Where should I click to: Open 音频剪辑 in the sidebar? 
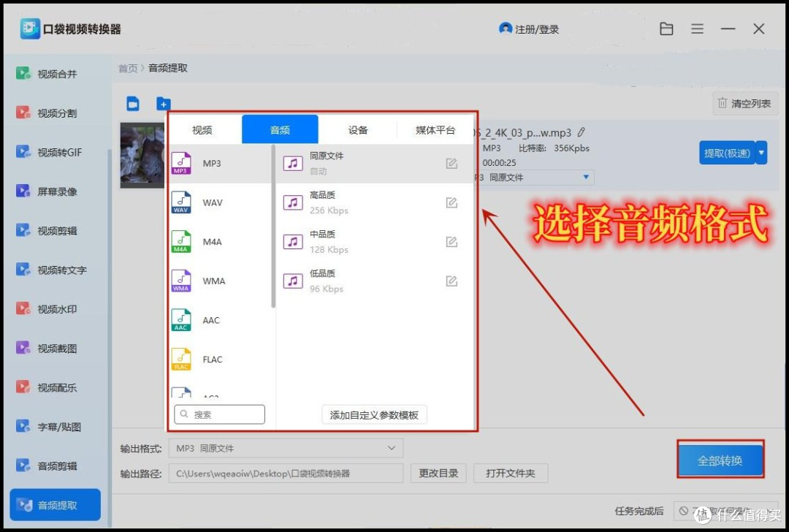pyautogui.click(x=46, y=466)
